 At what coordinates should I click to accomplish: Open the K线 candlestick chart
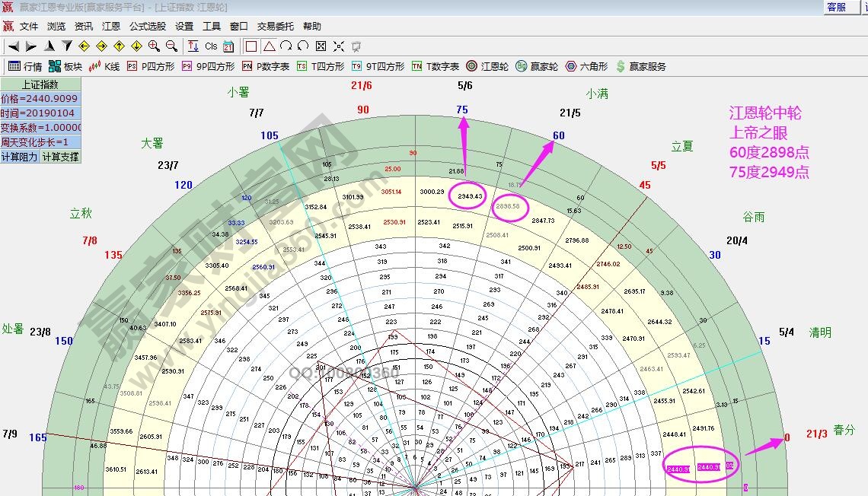point(105,66)
